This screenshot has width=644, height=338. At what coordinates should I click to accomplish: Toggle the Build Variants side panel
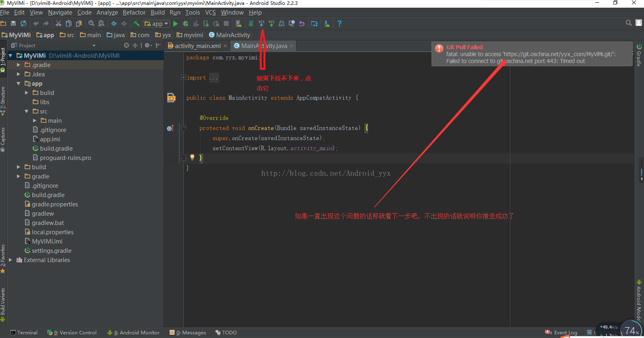3,304
